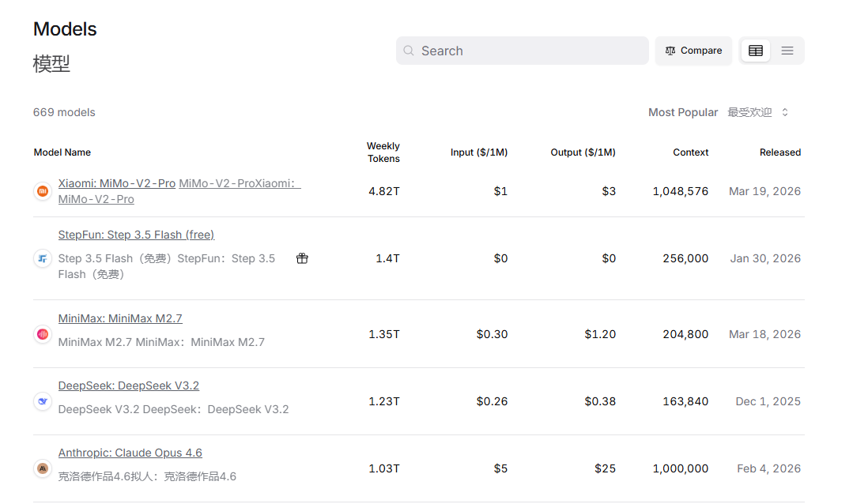
Task: Click the MiniMax logo icon
Action: point(43,334)
